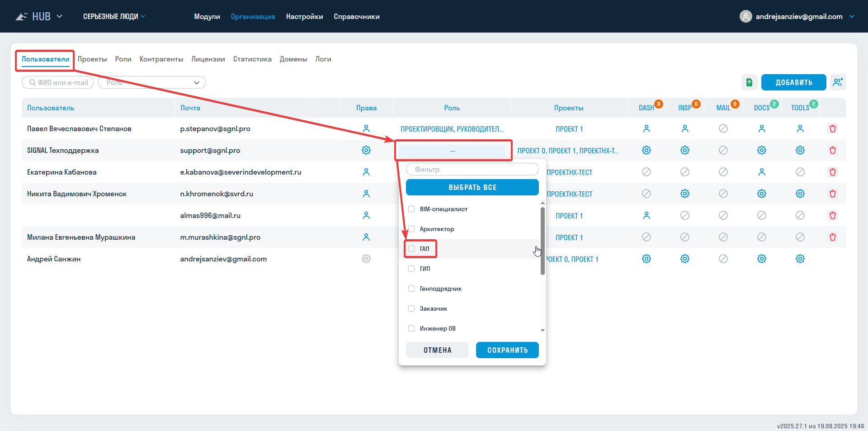Enable the Генподрядчик role checkbox

(411, 289)
